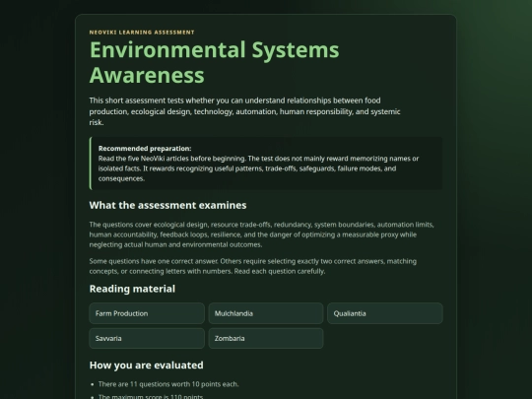Click the Recommended preparation bold label
Screen dimensions: 532x399
point(145,148)
